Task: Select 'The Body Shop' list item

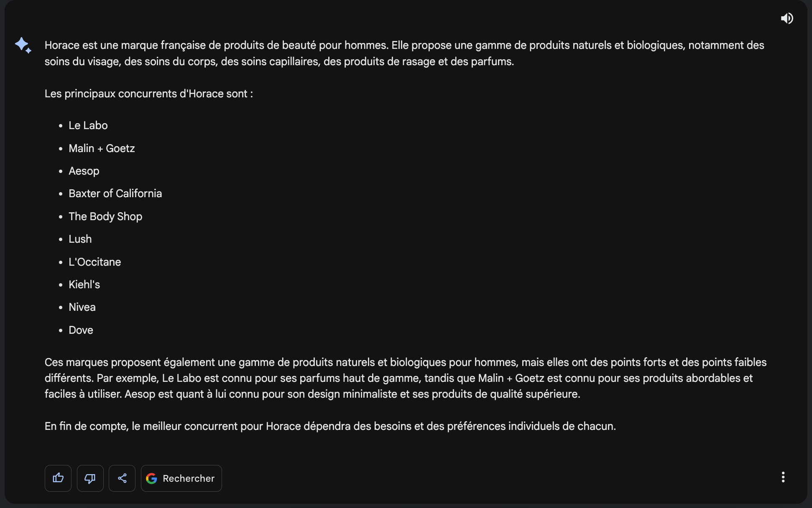Action: (105, 216)
